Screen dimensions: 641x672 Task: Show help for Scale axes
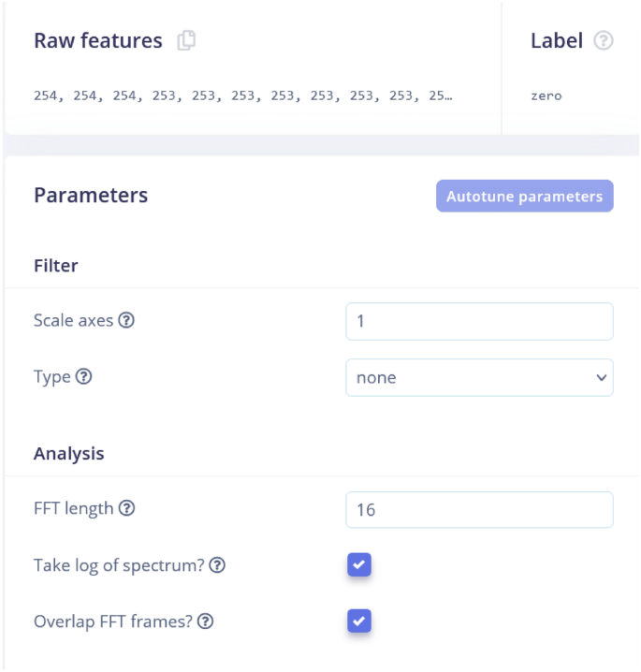[126, 320]
